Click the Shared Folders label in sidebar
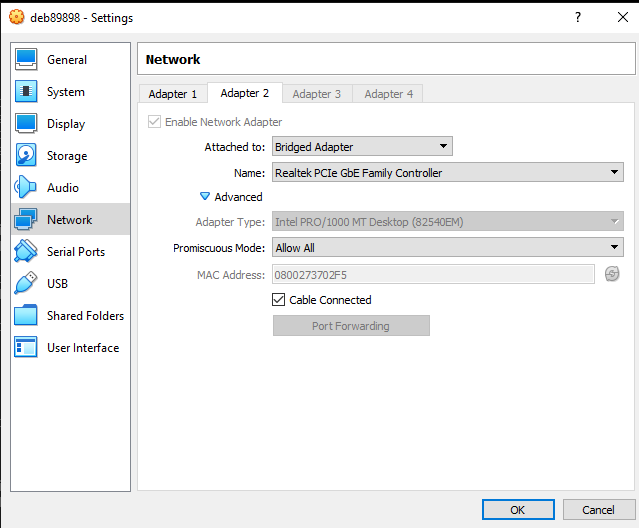This screenshot has width=639, height=528. 86,316
